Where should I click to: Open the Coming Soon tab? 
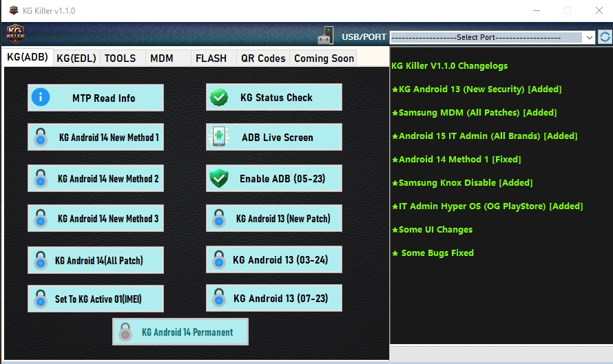click(324, 58)
